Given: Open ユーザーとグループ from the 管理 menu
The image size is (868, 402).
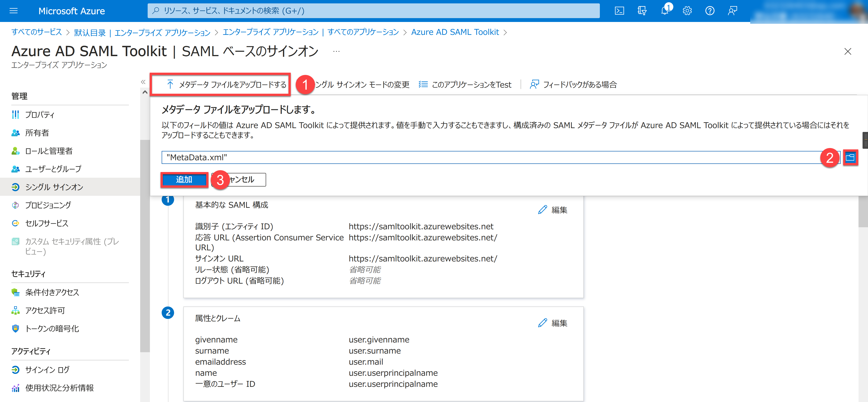Looking at the screenshot, I should (x=53, y=169).
